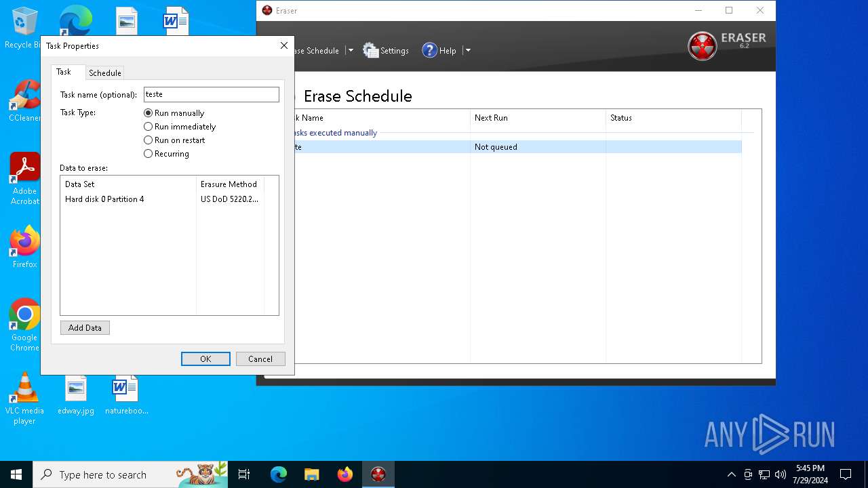Click the Data Set column header

128,184
